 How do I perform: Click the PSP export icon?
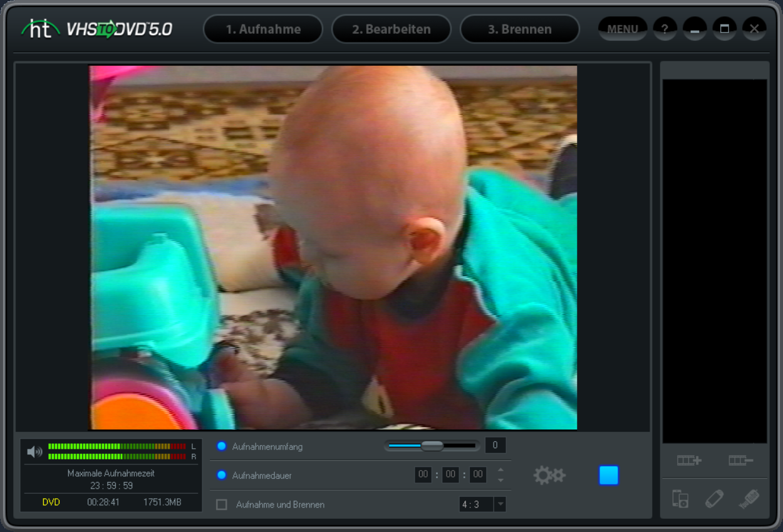coord(714,499)
